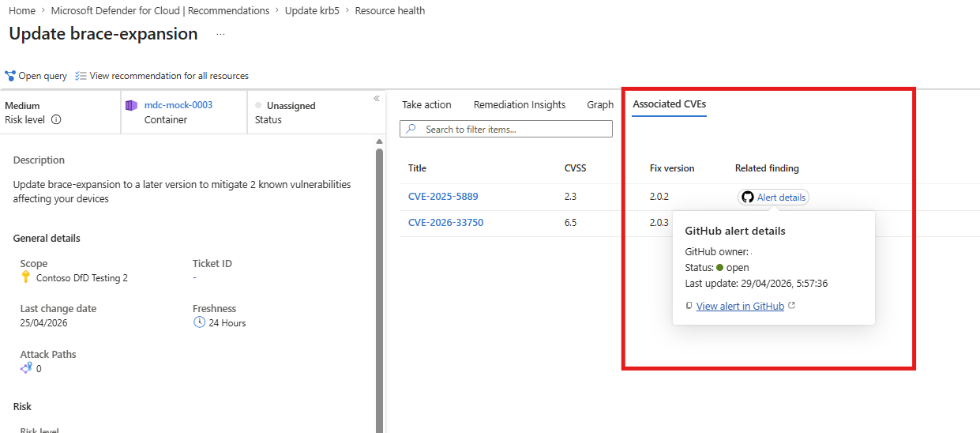The width and height of the screenshot is (980, 433).
Task: Click the Contoso DfD Testing 2 scope text
Action: tap(82, 278)
